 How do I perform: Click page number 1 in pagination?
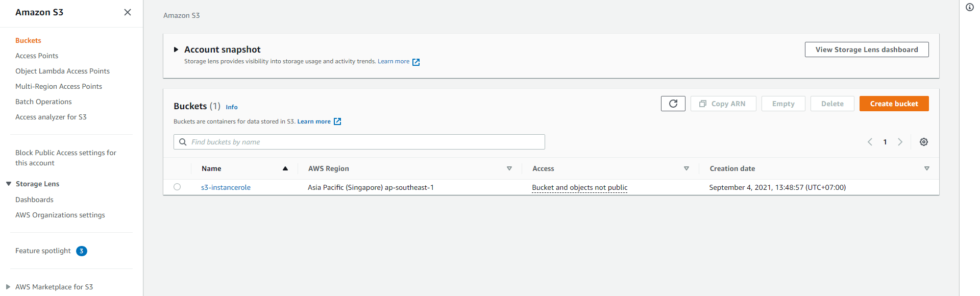click(x=885, y=142)
